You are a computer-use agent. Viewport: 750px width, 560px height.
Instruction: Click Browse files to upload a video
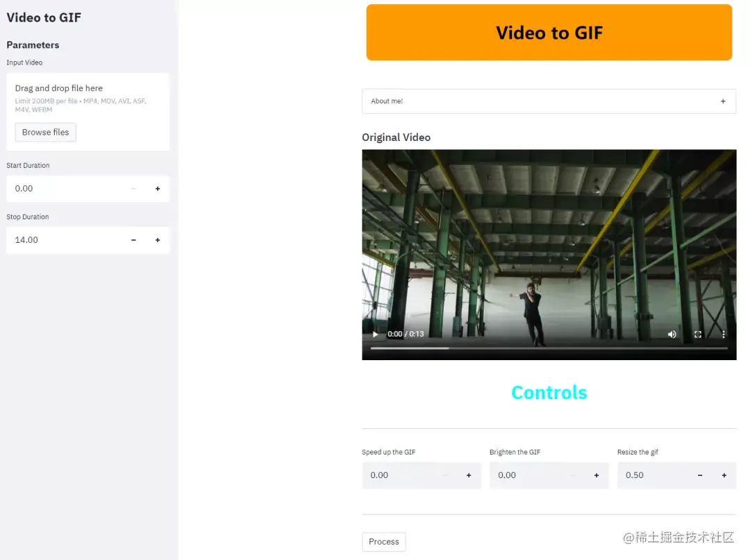[x=45, y=132]
